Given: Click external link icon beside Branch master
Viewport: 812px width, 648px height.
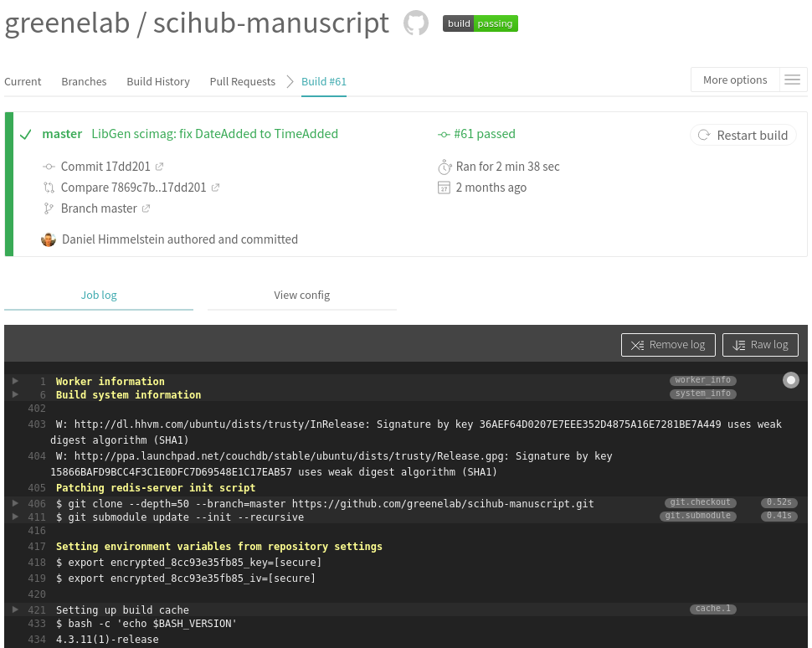Looking at the screenshot, I should [146, 208].
